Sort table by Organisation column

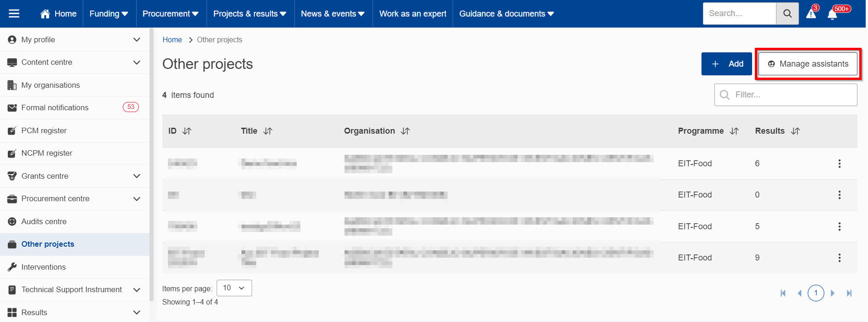(405, 131)
